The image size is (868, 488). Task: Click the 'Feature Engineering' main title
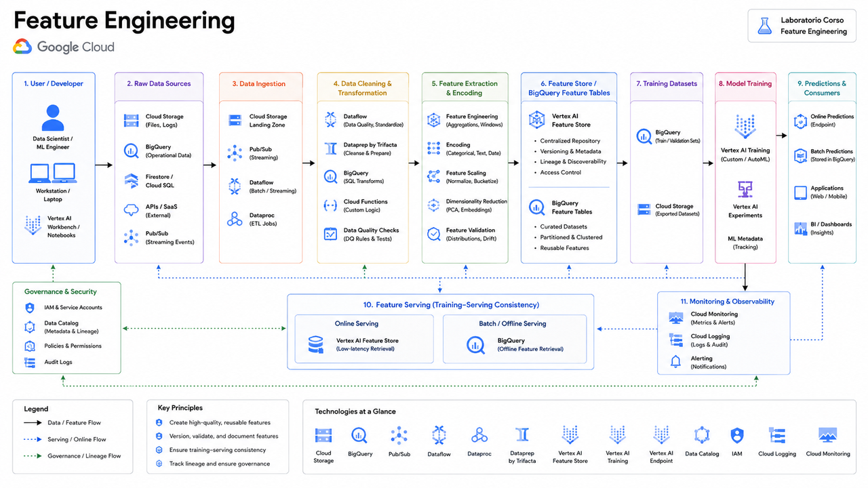(124, 20)
